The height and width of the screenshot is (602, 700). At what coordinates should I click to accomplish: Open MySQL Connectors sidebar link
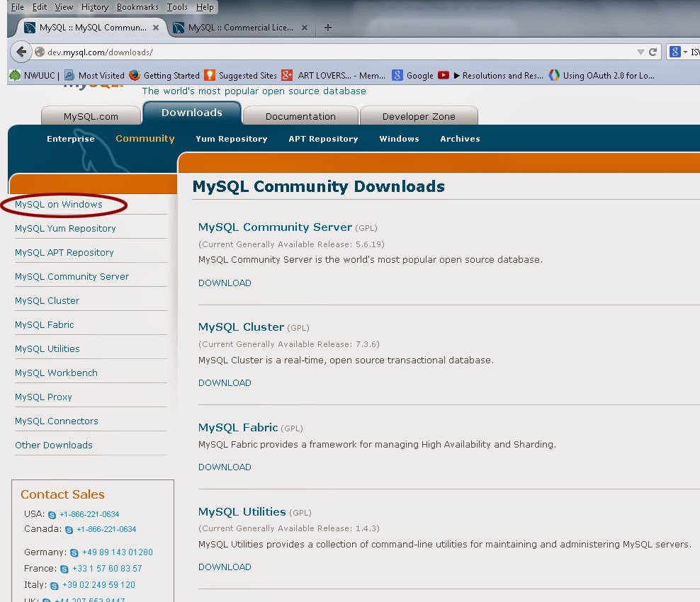[56, 421]
